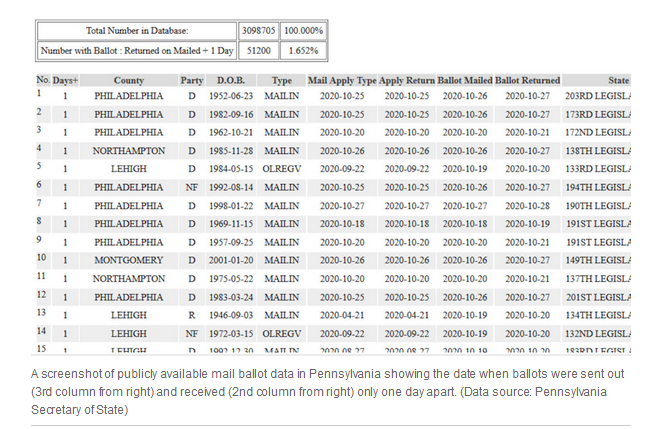
Task: Select D.O.B. 1998-01-22 in row 7
Action: [231, 206]
